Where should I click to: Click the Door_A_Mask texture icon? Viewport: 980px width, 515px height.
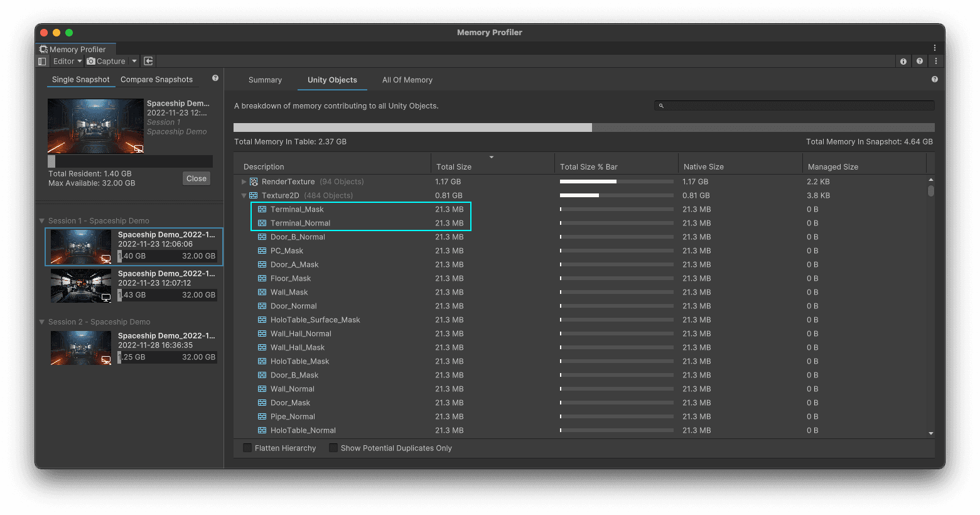pyautogui.click(x=262, y=264)
